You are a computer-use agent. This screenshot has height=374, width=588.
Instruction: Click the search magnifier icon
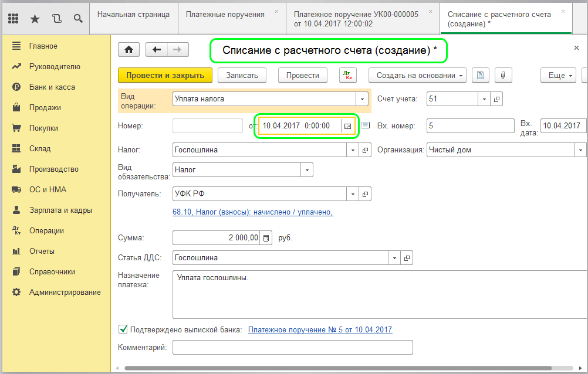[78, 18]
